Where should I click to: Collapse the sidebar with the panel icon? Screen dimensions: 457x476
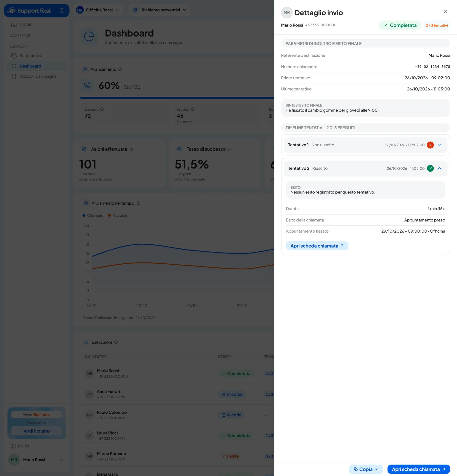62,11
